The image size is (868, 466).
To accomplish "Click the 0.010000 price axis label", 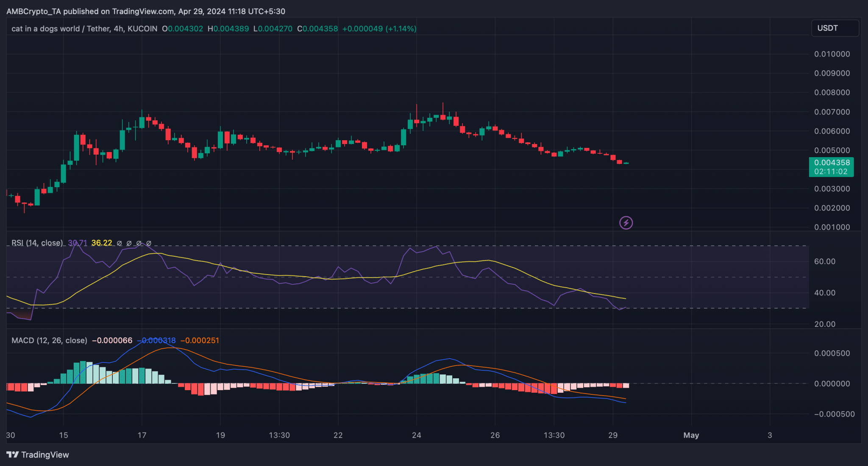I will pos(832,54).
